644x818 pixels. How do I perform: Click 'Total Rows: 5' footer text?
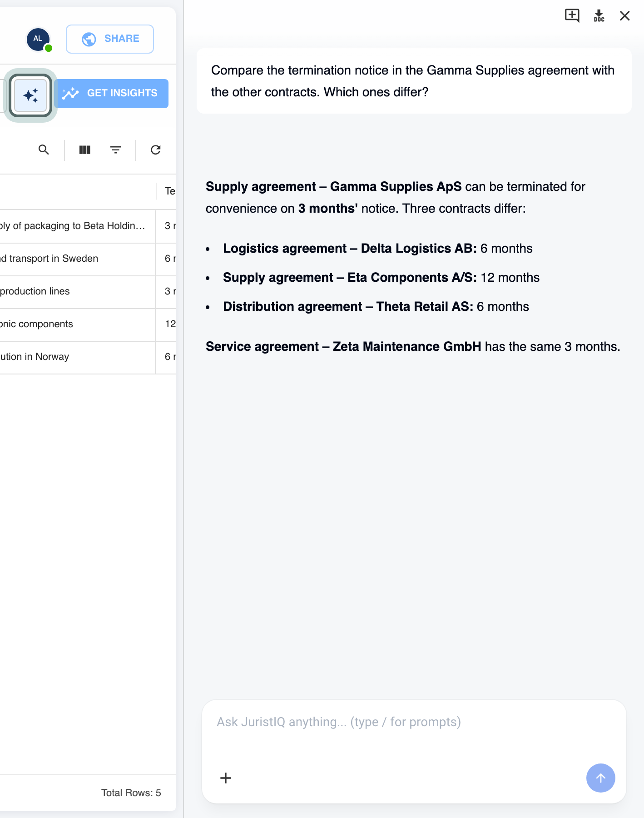pos(131,793)
